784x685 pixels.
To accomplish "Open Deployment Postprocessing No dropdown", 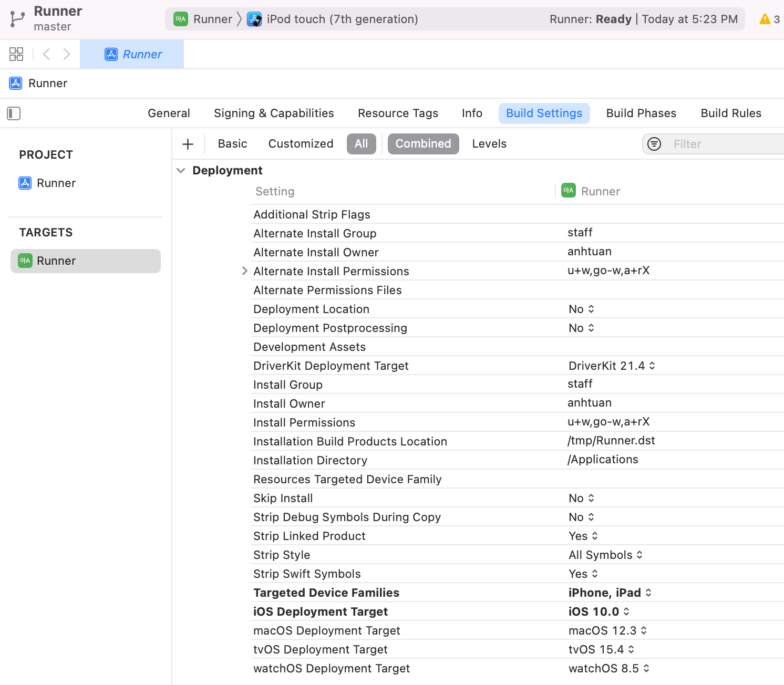I will tap(581, 328).
